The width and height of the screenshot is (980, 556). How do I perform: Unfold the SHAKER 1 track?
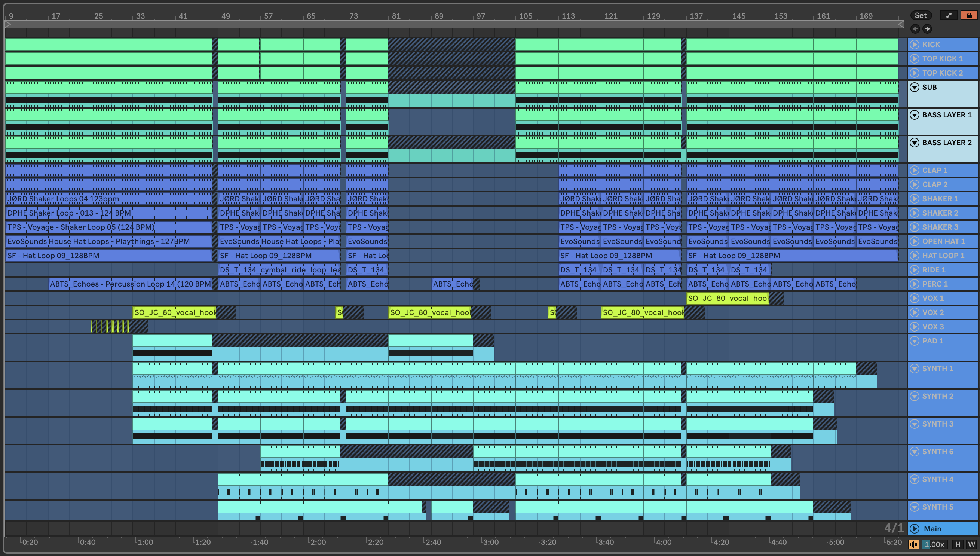(x=914, y=199)
